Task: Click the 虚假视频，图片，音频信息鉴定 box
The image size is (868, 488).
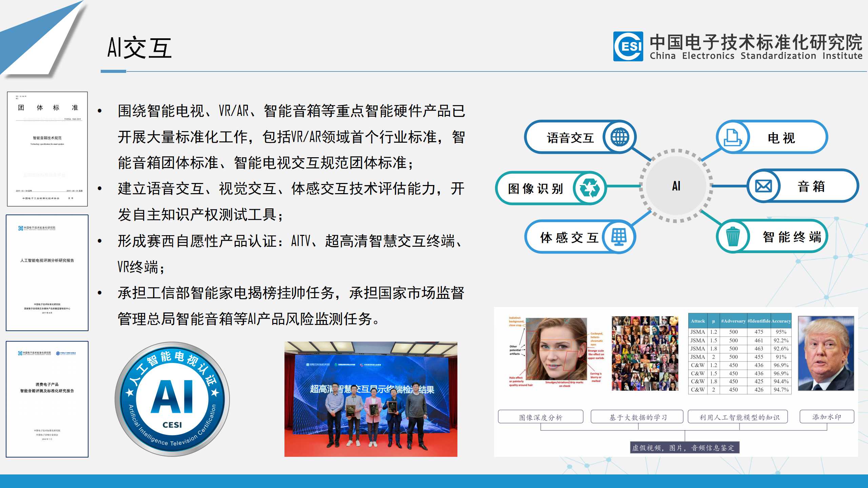Action: click(x=685, y=447)
